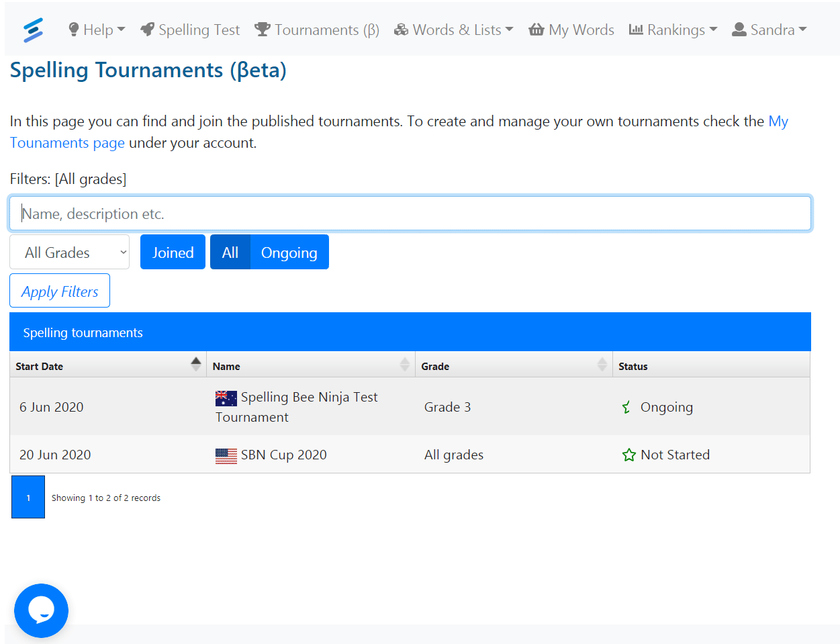
Task: Click the site logo in the navbar
Action: [x=33, y=30]
